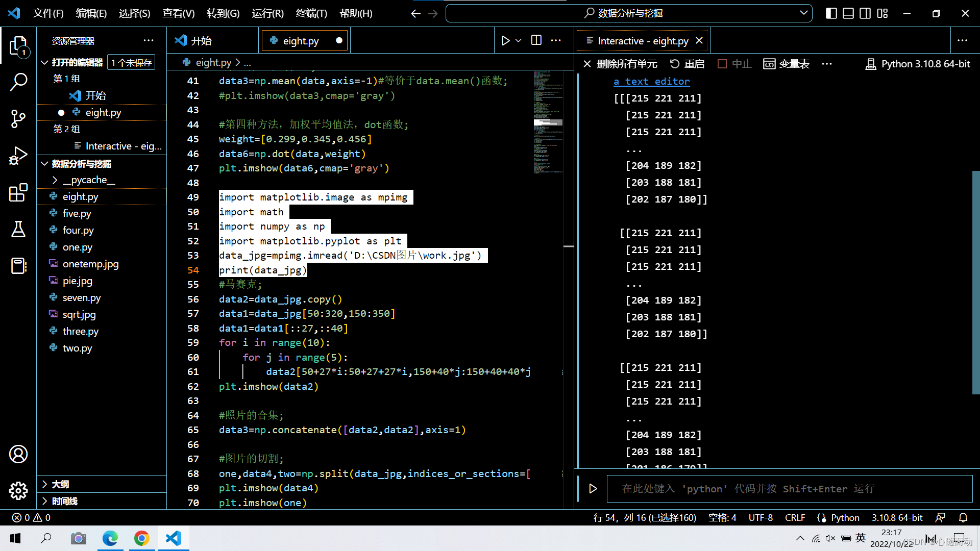The image size is (980, 551).
Task: Open the Testing flask view
Action: pos(18,229)
